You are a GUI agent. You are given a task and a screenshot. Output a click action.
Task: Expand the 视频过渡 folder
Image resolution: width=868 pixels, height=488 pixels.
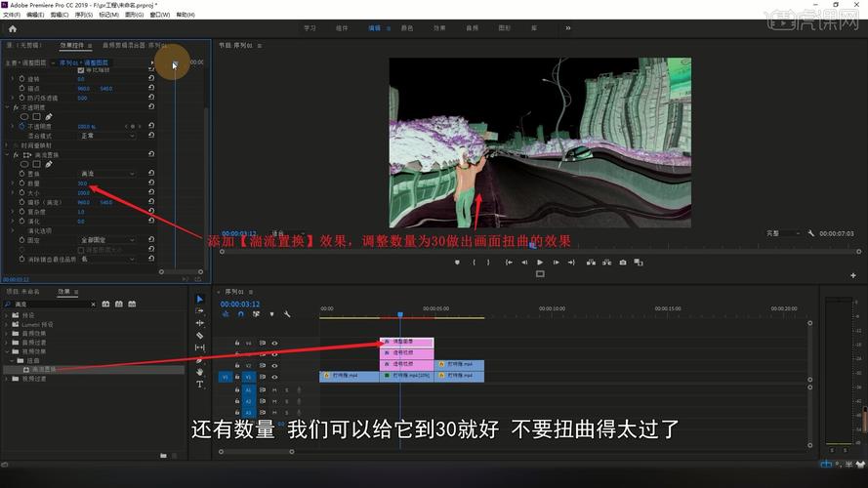tap(7, 379)
